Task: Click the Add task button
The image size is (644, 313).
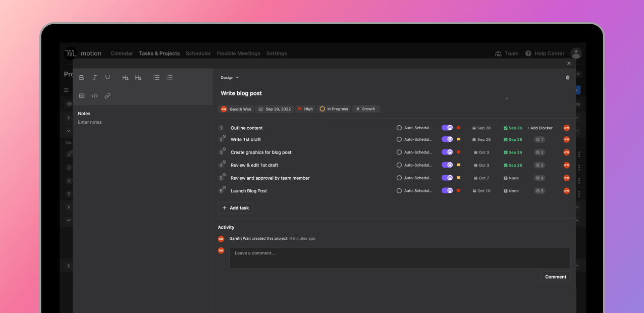Action: tap(235, 208)
